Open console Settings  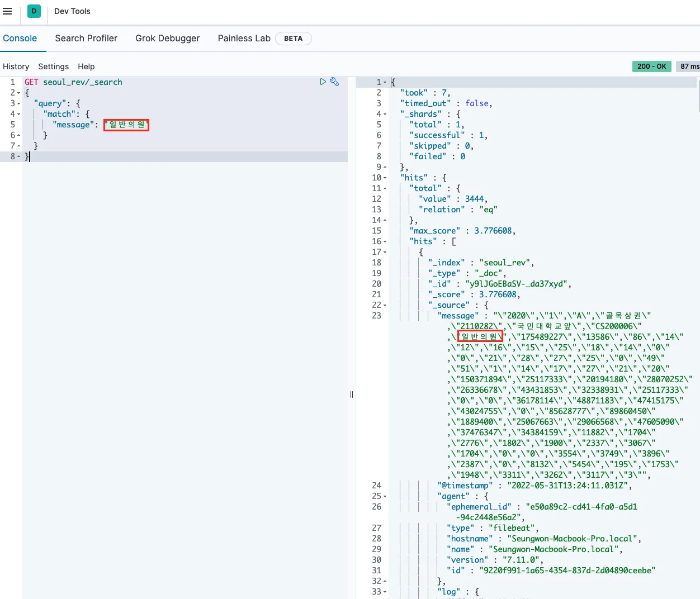[53, 66]
